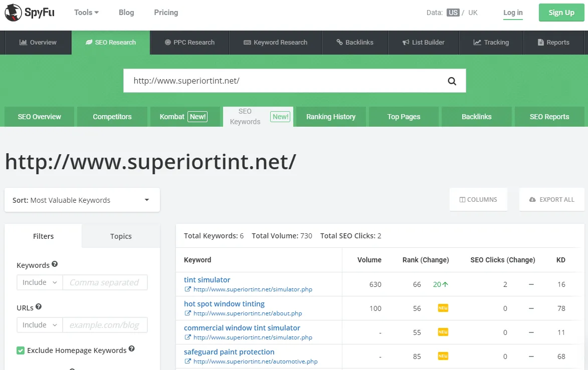Open the Topics tab
588x370 pixels.
tap(121, 236)
